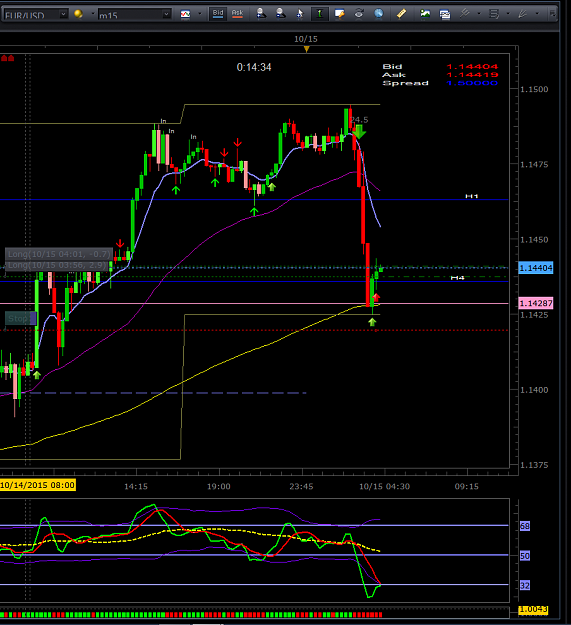Toggle the Bid price button
Image resolution: width=571 pixels, height=625 pixels.
(x=218, y=14)
